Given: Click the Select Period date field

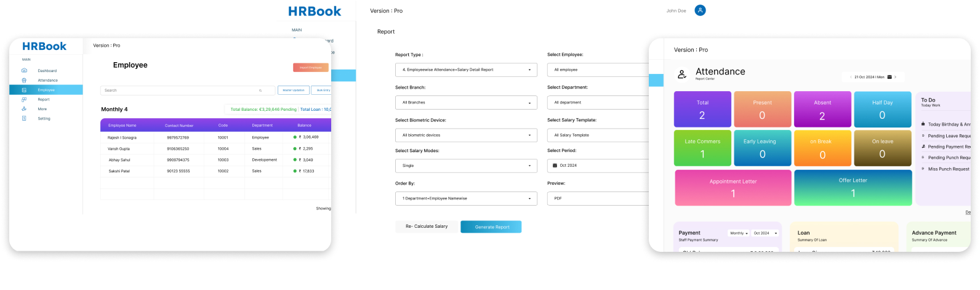Looking at the screenshot, I should 597,166.
